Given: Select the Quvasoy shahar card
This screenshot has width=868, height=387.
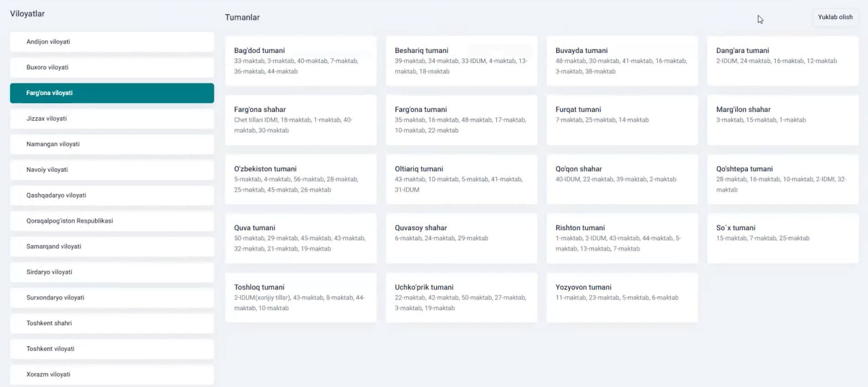Looking at the screenshot, I should click(461, 238).
